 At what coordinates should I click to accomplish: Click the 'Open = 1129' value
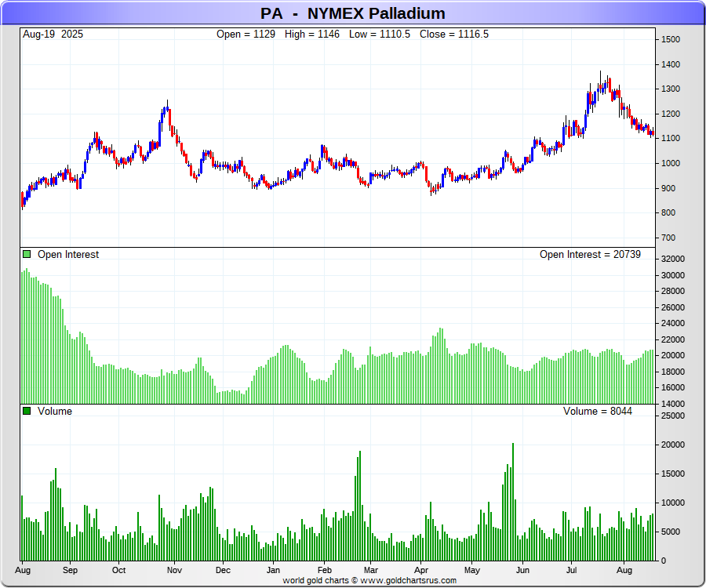246,34
